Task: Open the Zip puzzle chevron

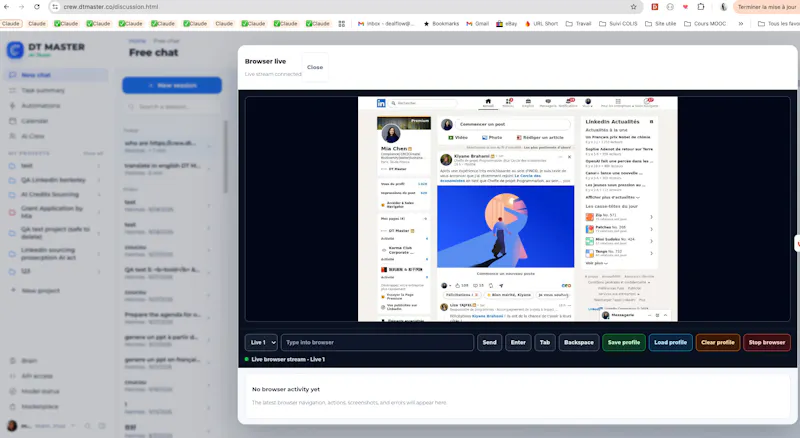Action: 652,217
